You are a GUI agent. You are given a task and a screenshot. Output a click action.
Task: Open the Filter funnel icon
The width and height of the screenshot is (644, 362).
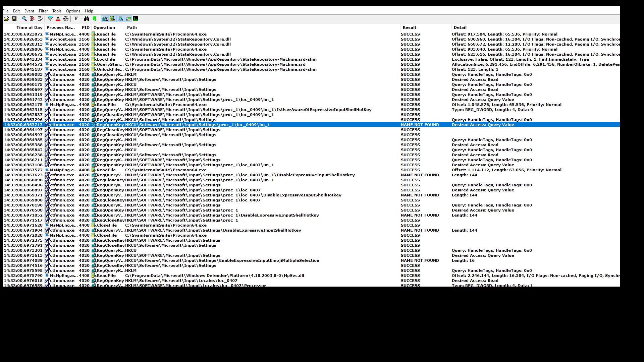(50, 19)
